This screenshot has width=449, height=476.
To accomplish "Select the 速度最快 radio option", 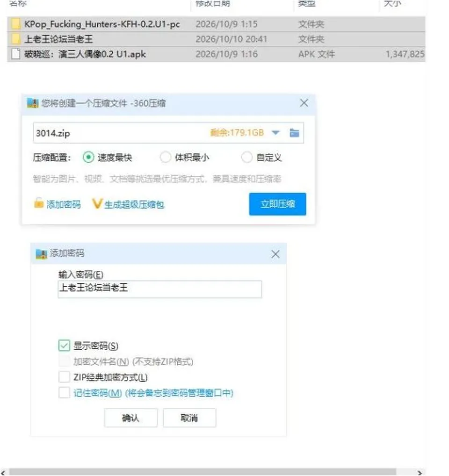I will pos(88,157).
